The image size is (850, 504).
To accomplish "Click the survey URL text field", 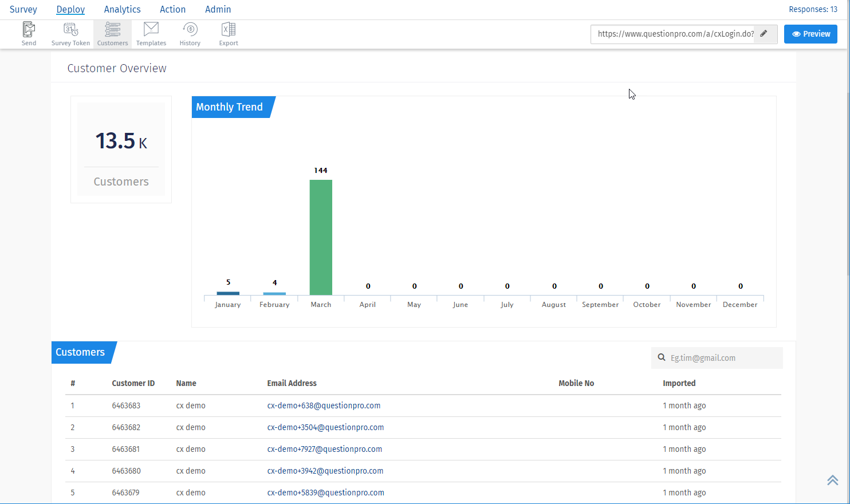I will point(675,34).
